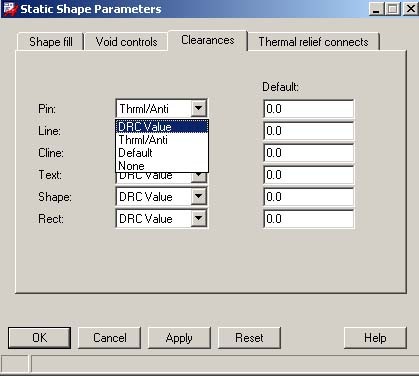Select the Clearances tab
Image resolution: width=419 pixels, height=376 pixels.
click(208, 40)
